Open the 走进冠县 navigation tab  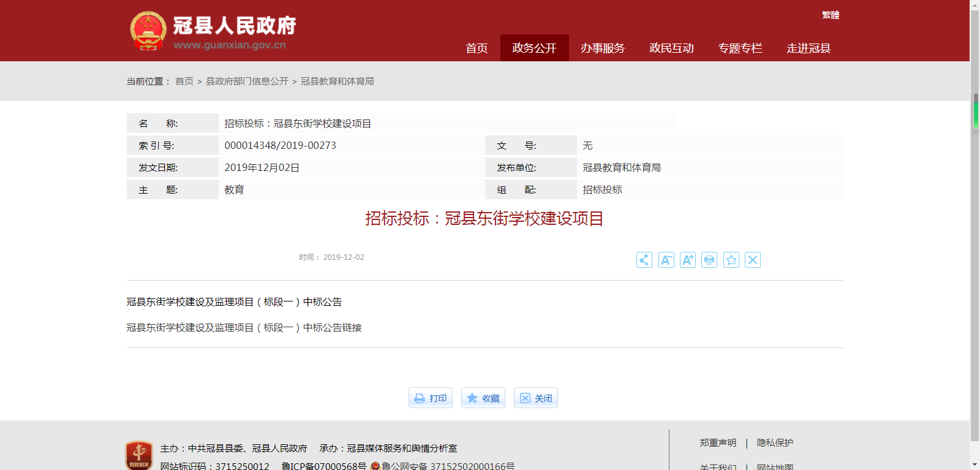[809, 48]
